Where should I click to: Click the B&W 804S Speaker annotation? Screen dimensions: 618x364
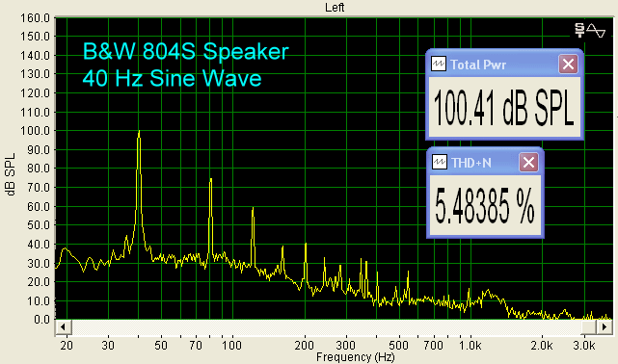186,51
